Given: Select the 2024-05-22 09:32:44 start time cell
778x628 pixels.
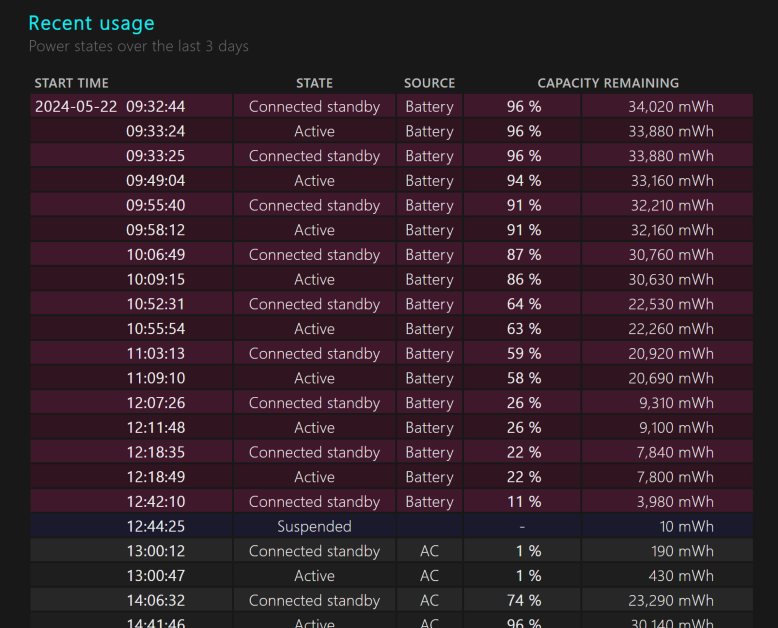Looking at the screenshot, I should click(110, 107).
